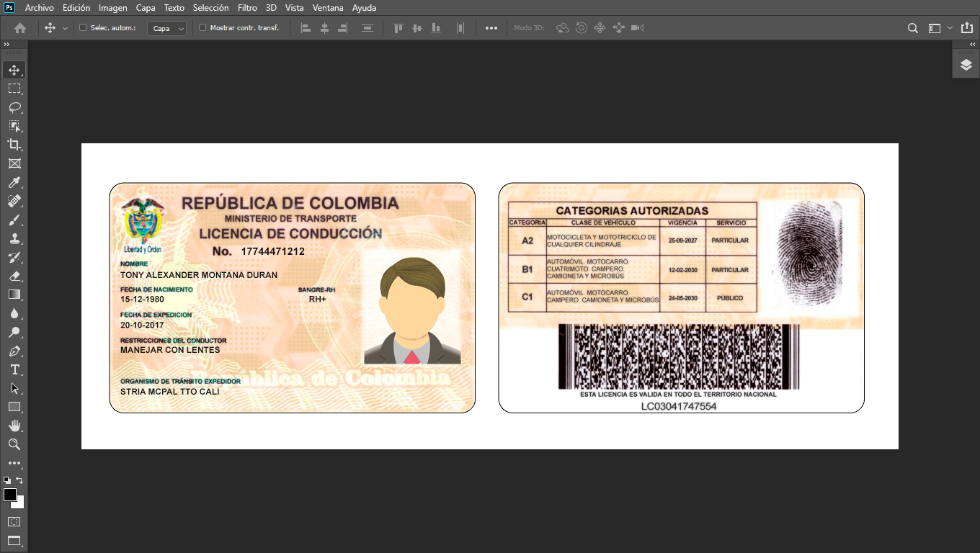
Task: Select the Rectangle shape tool
Action: point(14,407)
